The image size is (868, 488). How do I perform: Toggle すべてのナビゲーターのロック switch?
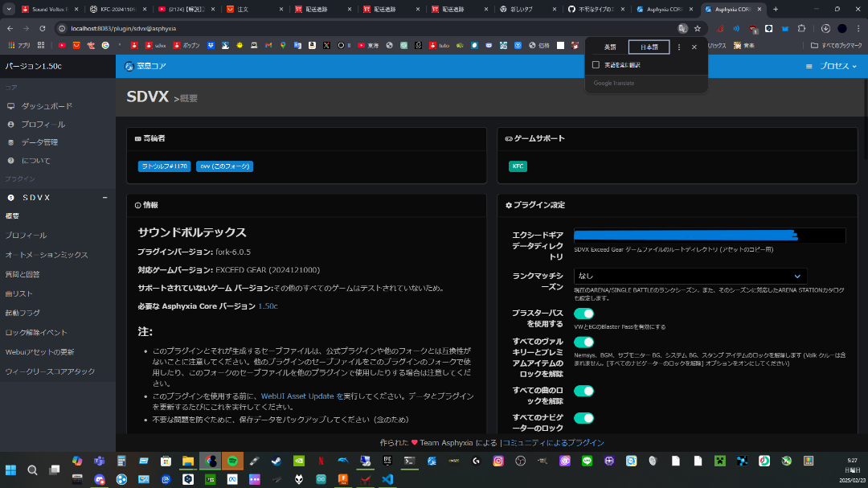click(583, 418)
